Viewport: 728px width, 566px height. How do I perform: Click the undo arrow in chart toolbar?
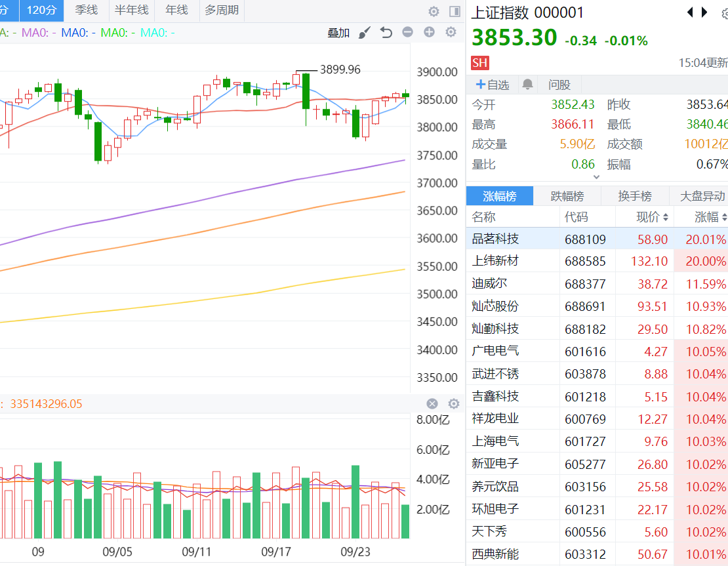(386, 32)
